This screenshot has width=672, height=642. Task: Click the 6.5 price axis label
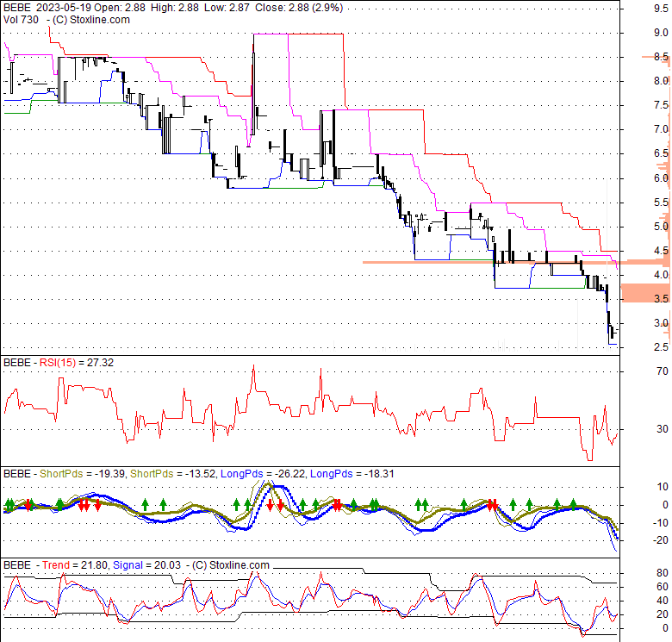coord(661,153)
